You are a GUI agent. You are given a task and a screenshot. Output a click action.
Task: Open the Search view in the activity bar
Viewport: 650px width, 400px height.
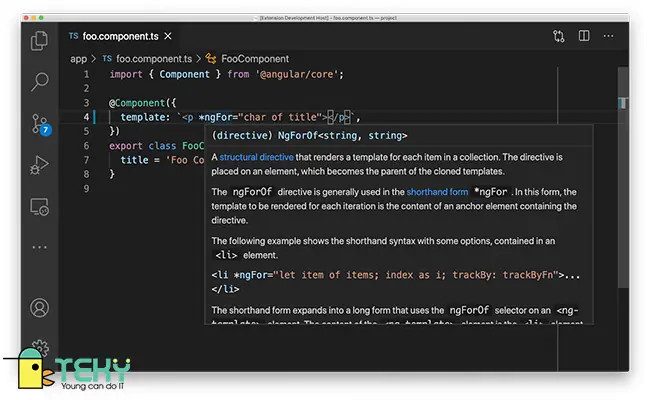point(40,82)
